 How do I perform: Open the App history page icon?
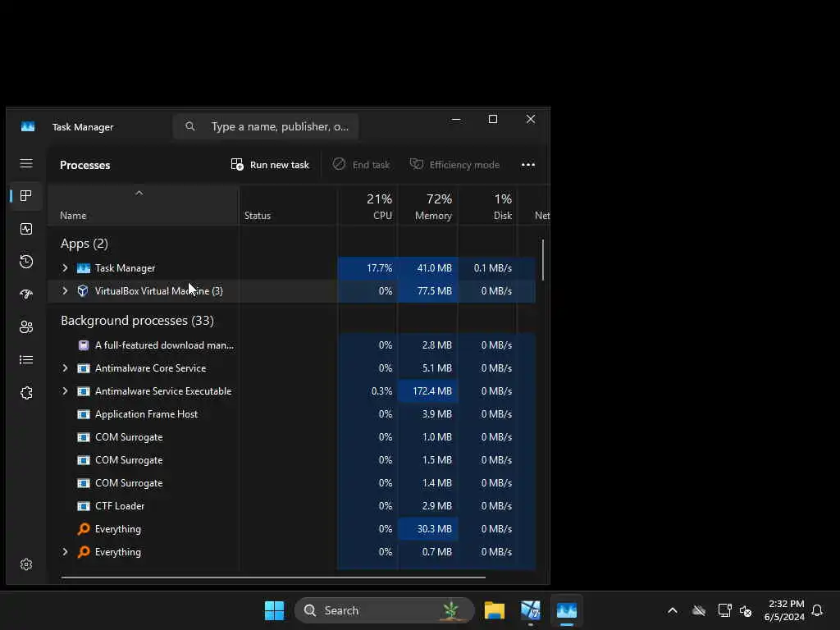pos(25,262)
